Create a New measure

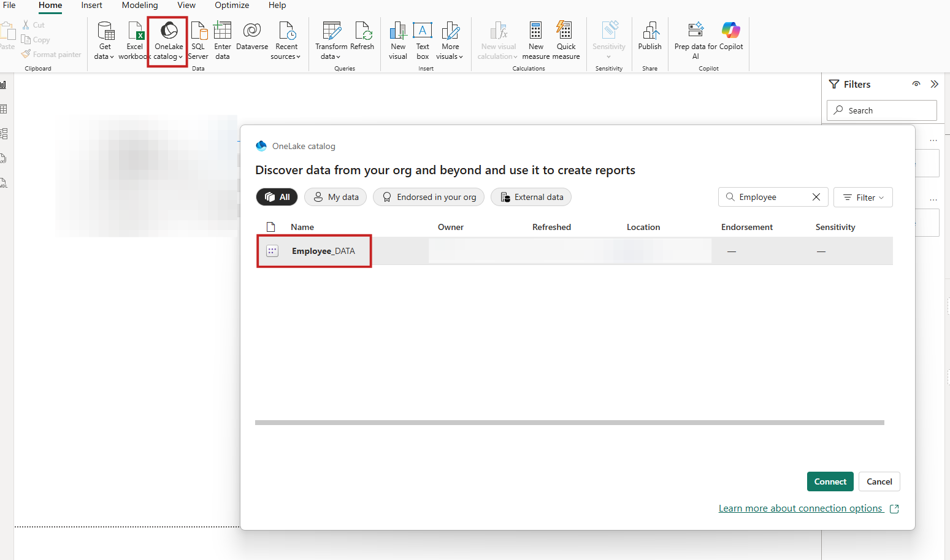pos(536,40)
